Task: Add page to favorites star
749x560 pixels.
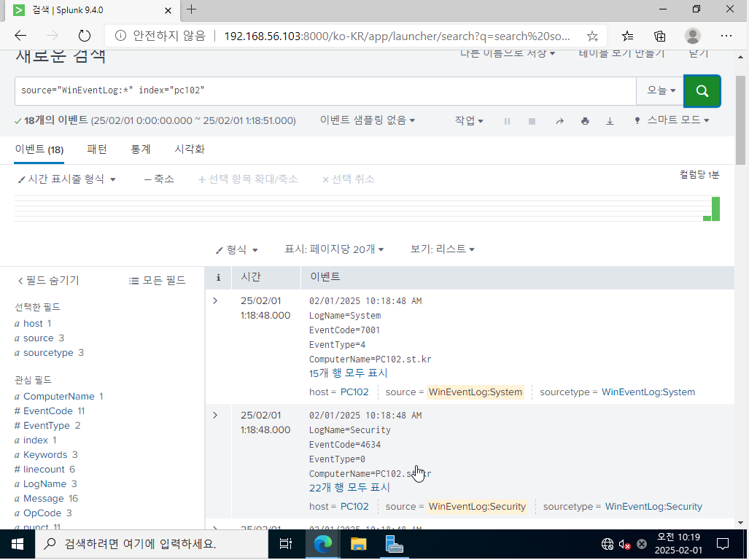Action: tap(592, 36)
